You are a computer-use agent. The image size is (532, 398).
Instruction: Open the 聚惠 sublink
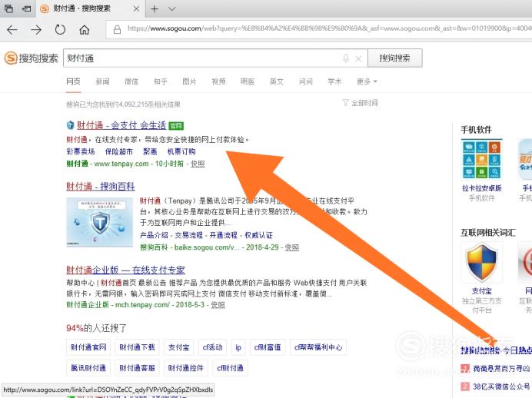click(150, 151)
